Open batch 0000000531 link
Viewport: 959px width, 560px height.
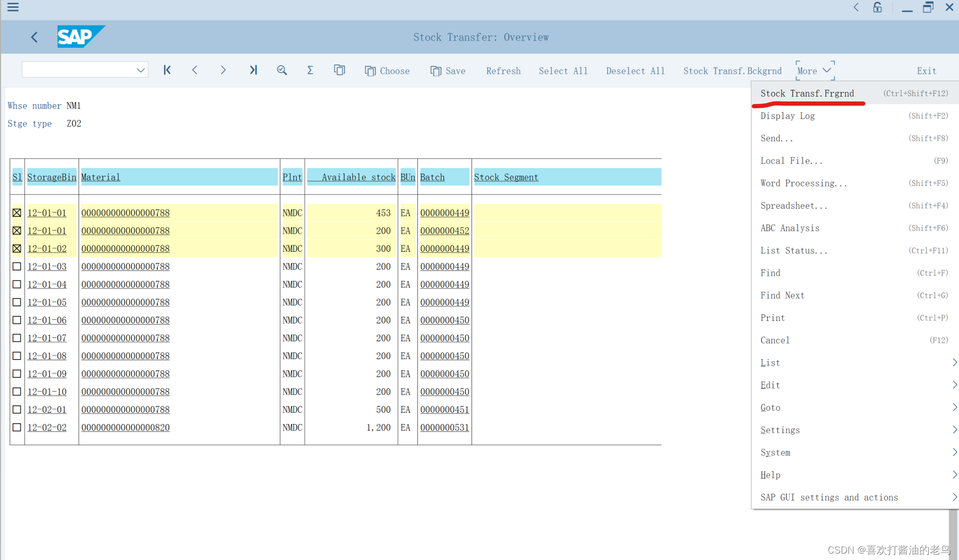pyautogui.click(x=444, y=427)
